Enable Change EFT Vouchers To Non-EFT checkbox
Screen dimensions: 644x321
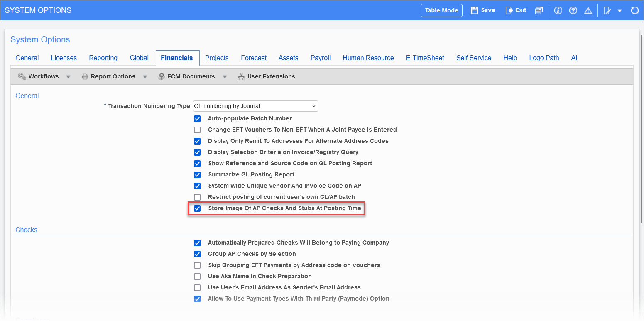coord(197,130)
